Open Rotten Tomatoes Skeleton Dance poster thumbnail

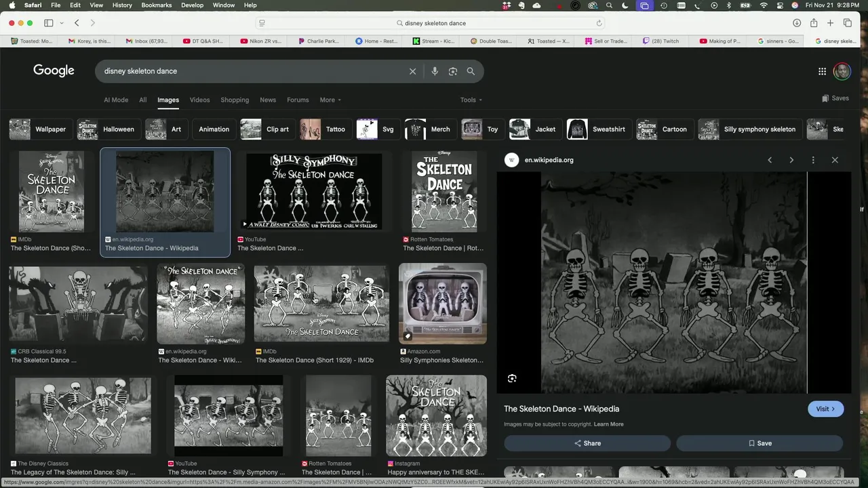point(444,192)
